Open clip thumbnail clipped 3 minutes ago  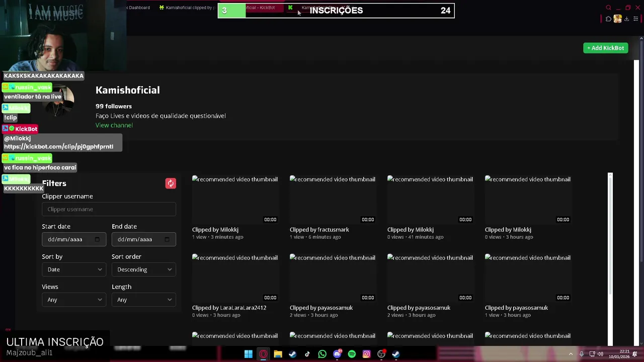[235, 200]
